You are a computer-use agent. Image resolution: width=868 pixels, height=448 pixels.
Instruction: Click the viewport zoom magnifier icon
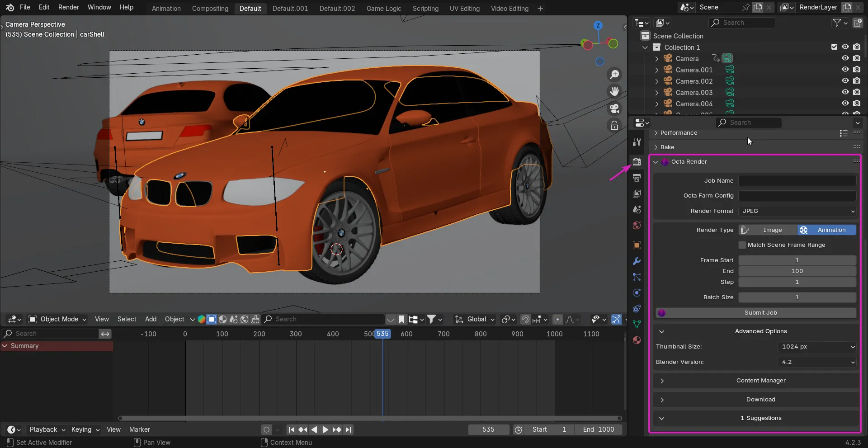point(614,74)
